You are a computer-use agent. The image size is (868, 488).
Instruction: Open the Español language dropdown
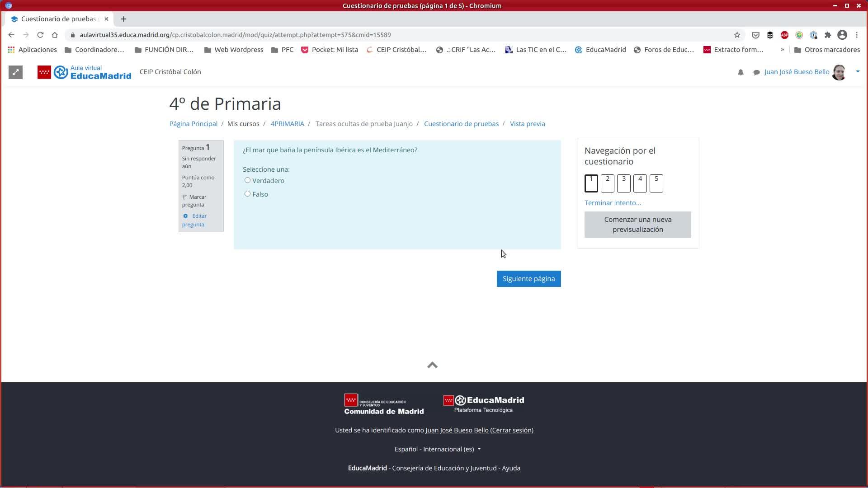pos(437,449)
